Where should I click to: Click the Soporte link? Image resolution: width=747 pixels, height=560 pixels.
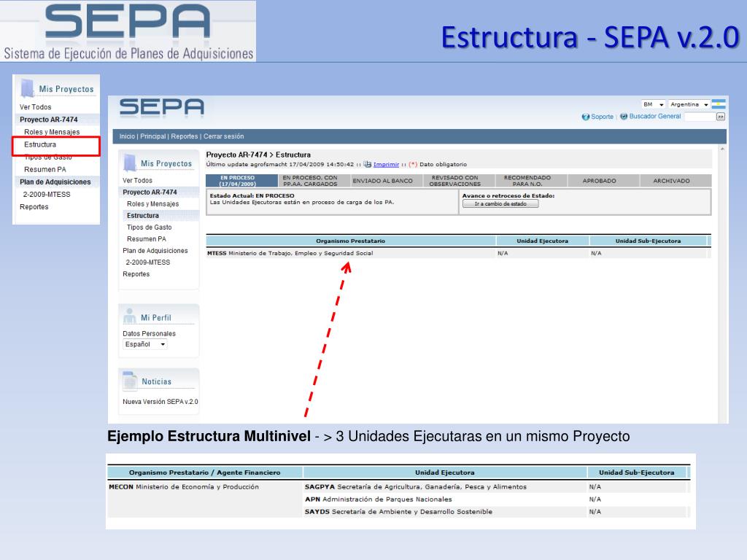(x=602, y=117)
